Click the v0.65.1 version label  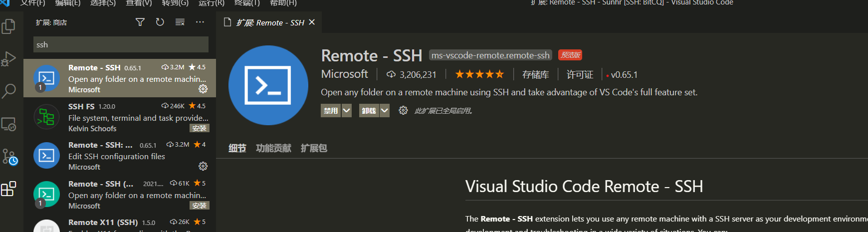click(x=624, y=75)
